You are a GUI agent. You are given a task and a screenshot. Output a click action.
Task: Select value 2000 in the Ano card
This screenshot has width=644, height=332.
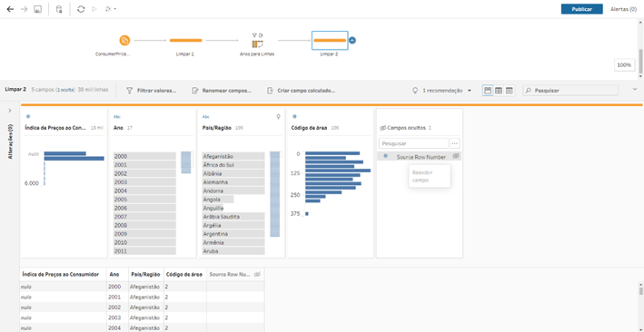point(144,156)
